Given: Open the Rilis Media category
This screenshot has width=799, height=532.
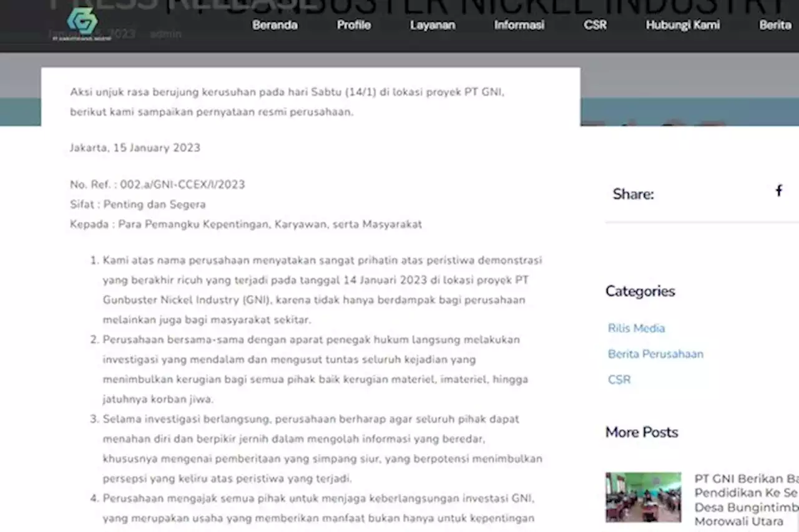Looking at the screenshot, I should click(637, 328).
